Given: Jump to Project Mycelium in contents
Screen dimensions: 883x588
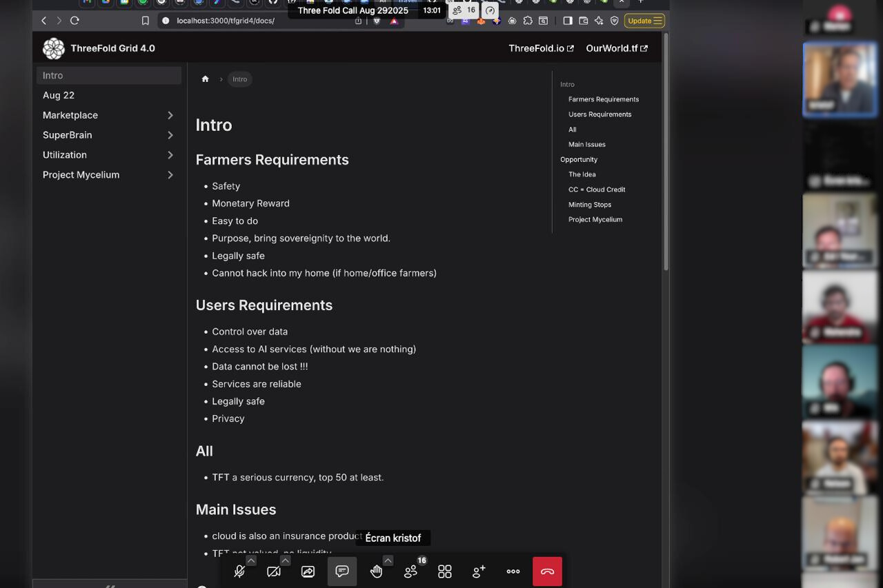Looking at the screenshot, I should (x=595, y=220).
